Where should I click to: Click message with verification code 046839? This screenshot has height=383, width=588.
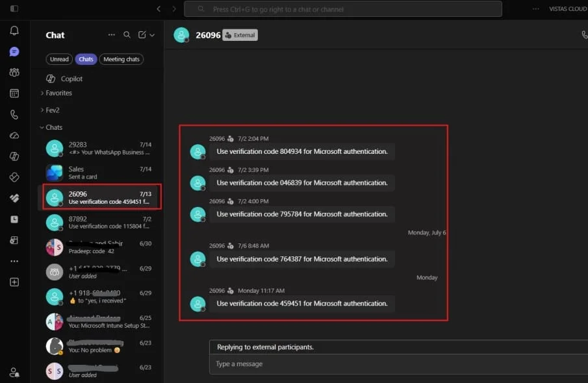pos(302,183)
